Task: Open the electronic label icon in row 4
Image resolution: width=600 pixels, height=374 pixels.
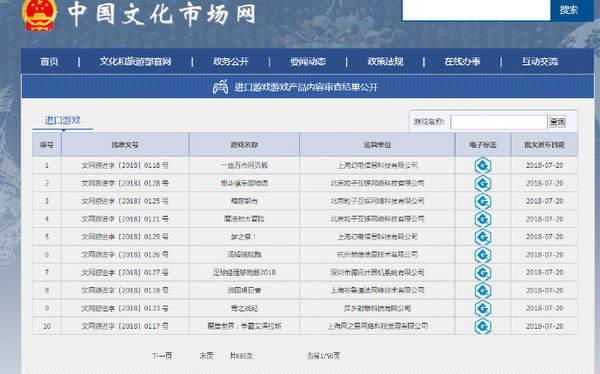Action: tap(483, 219)
